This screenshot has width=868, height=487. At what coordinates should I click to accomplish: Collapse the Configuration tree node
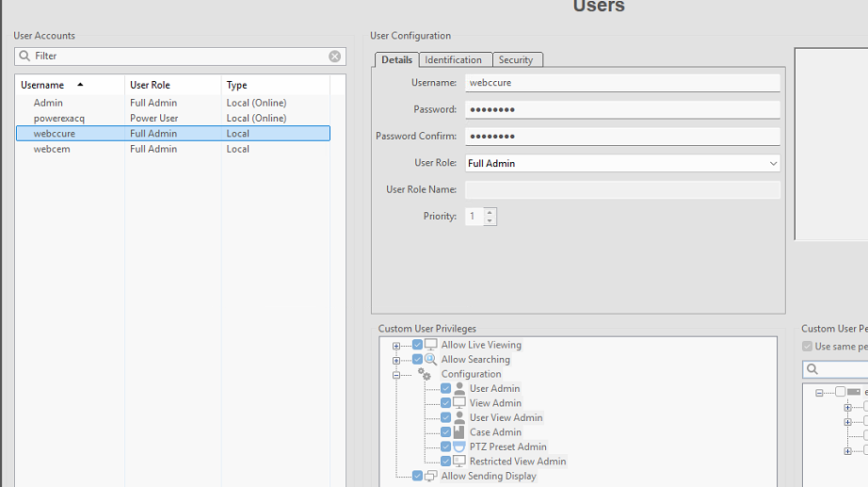point(396,375)
